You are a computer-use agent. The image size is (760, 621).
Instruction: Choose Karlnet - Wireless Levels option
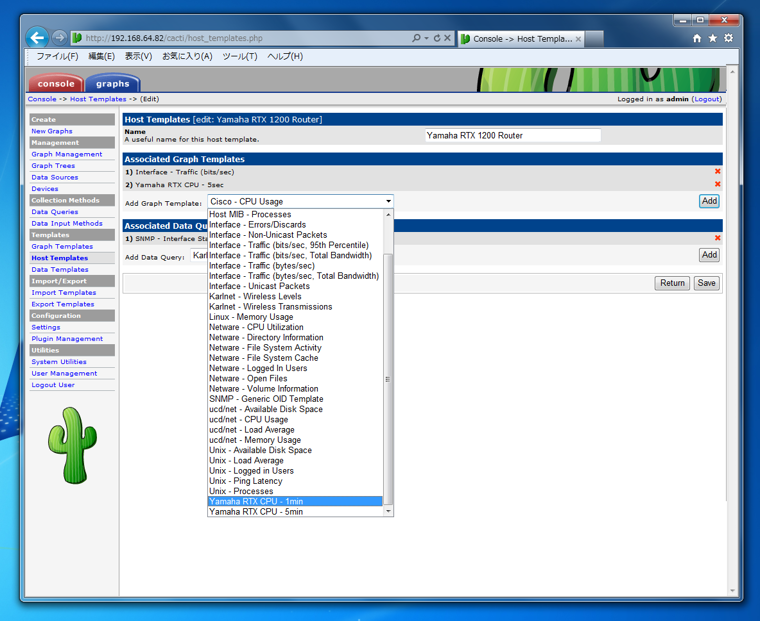(x=295, y=296)
